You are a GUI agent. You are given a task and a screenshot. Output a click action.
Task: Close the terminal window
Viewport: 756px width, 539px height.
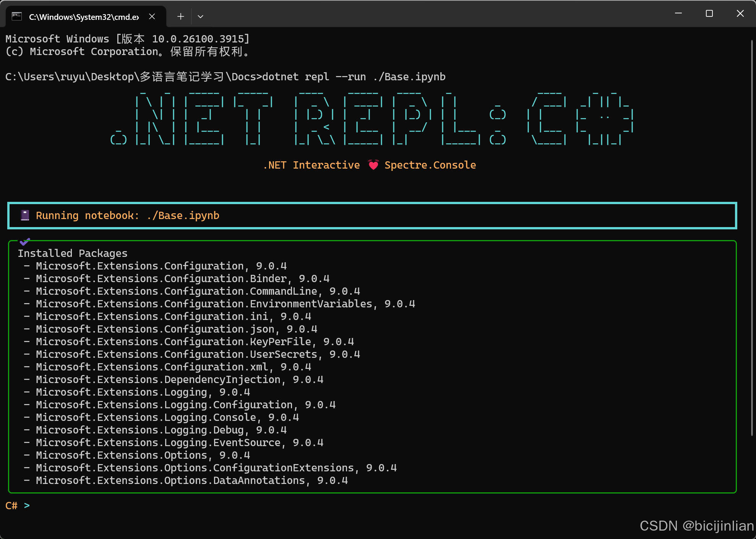click(x=740, y=13)
